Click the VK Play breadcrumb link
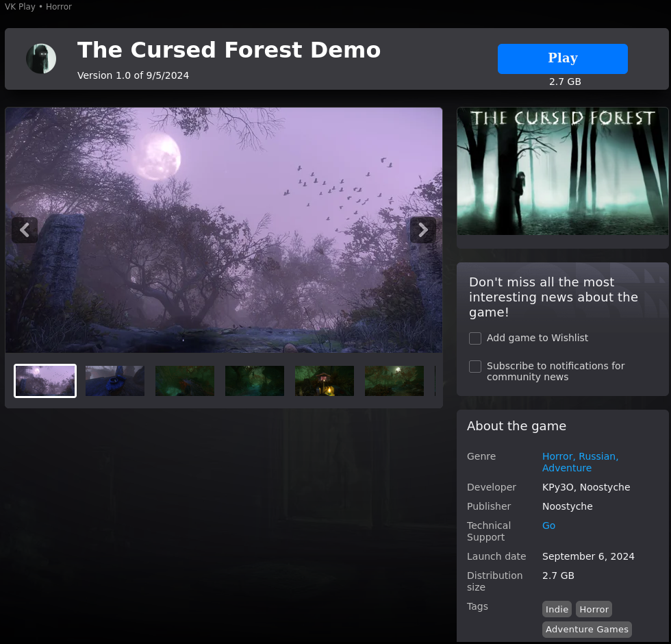The width and height of the screenshot is (671, 644). pos(20,6)
